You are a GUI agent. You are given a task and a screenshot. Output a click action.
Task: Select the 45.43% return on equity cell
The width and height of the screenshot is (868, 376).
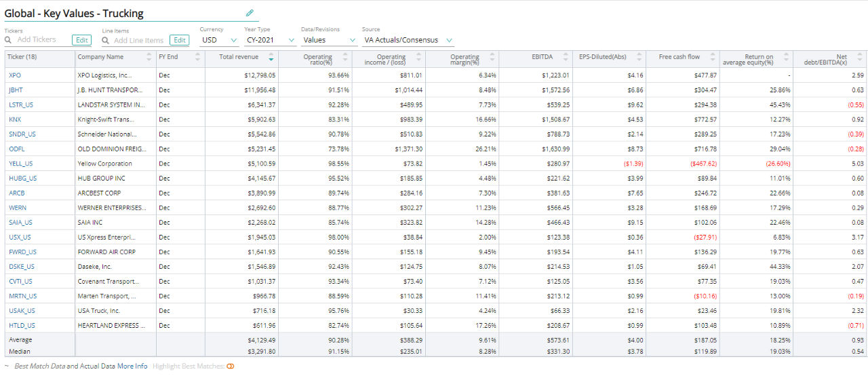click(756, 105)
